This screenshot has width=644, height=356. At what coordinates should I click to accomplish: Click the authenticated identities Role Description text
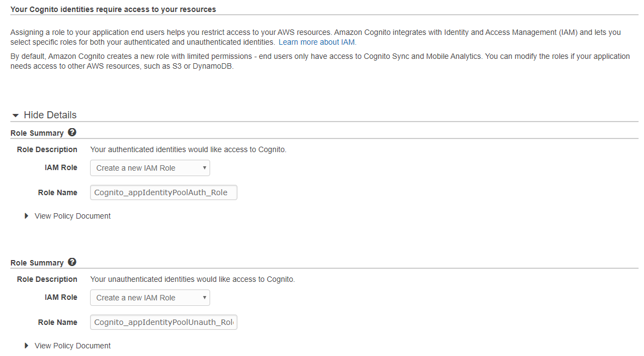pos(188,149)
